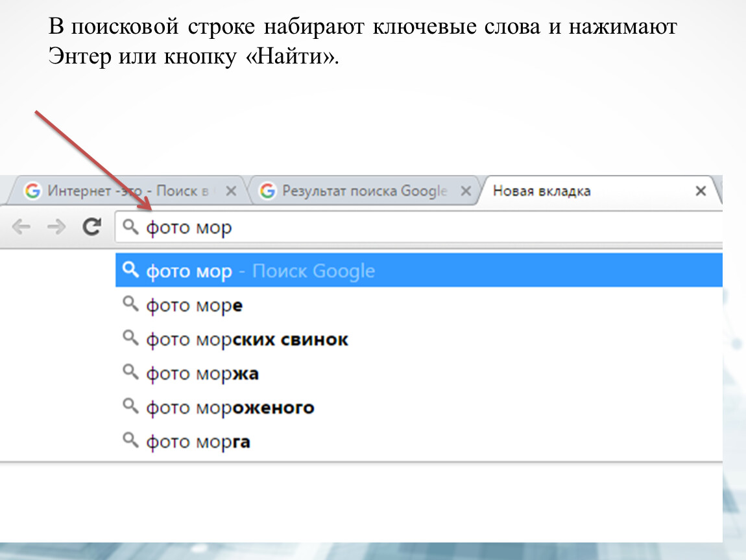
Task: Close the Интернет - это tab
Action: 231,191
